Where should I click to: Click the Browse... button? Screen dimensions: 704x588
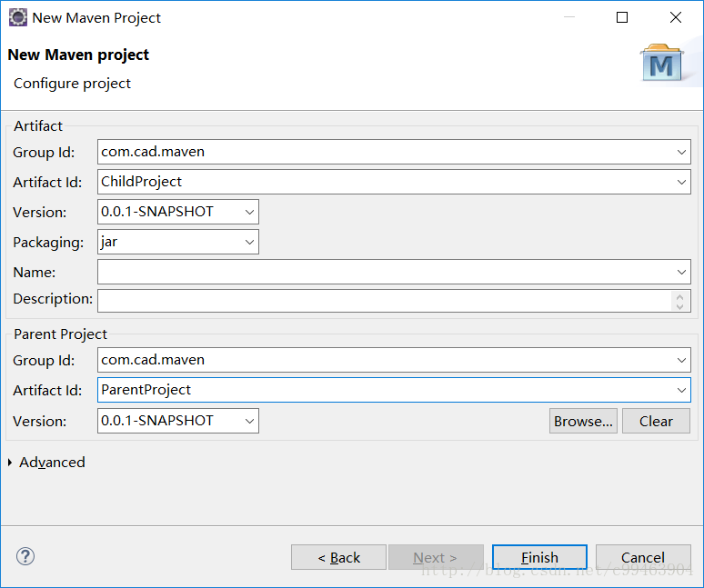[x=583, y=421]
